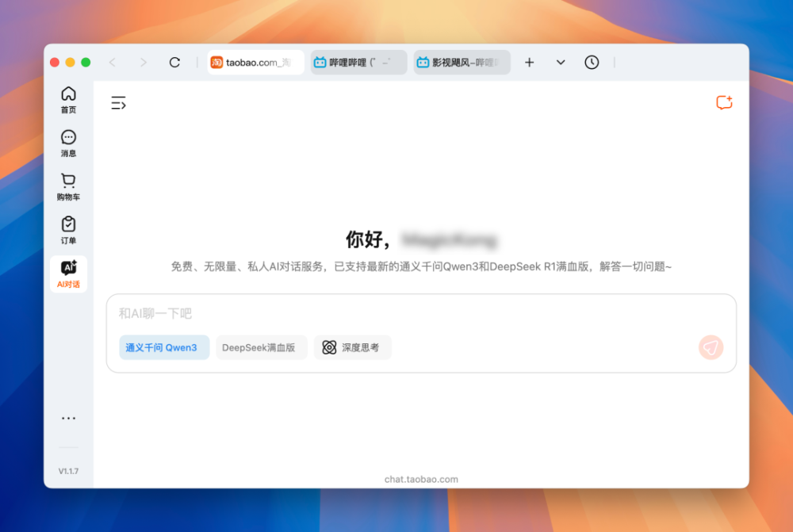Expand the tab list chevron dropdown
This screenshot has width=793, height=532.
pos(561,62)
